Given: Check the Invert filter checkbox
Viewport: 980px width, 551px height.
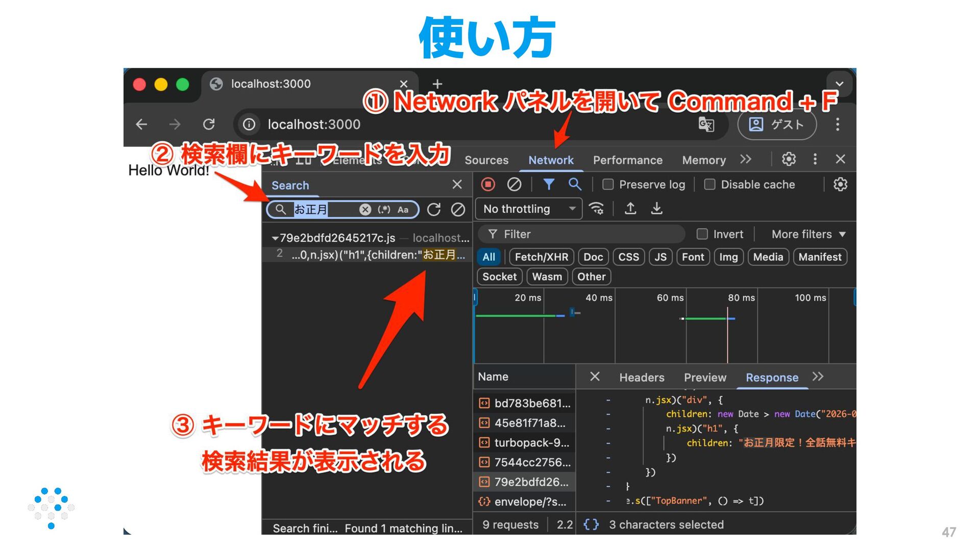Looking at the screenshot, I should (x=702, y=234).
